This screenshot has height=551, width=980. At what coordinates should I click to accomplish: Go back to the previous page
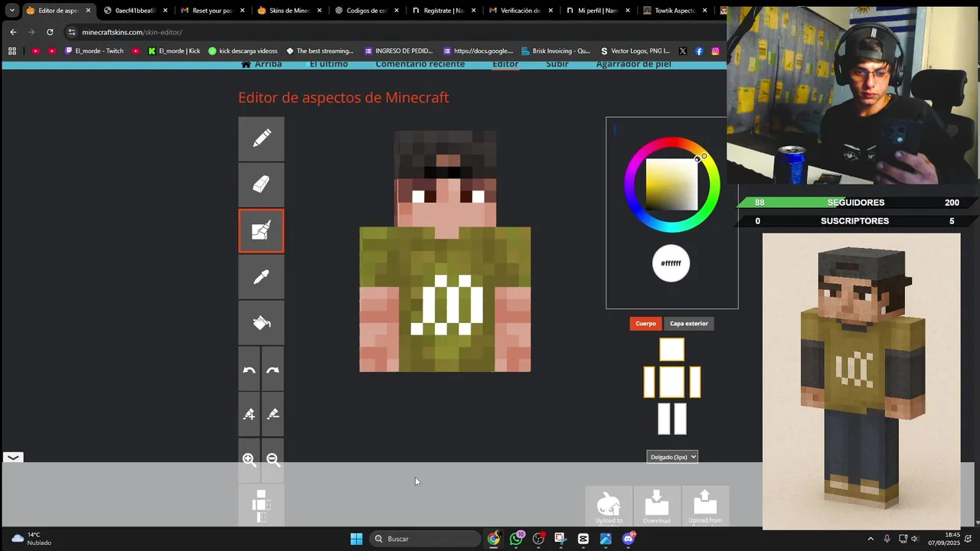[13, 32]
